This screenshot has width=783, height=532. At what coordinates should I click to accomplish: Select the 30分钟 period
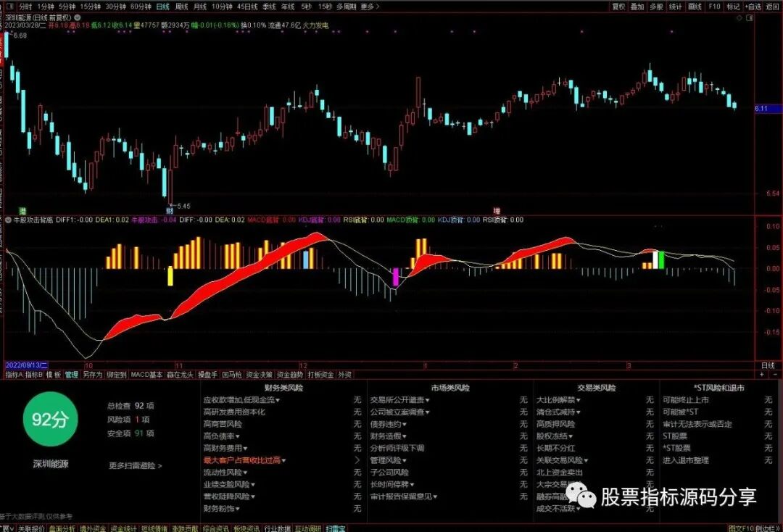115,7
